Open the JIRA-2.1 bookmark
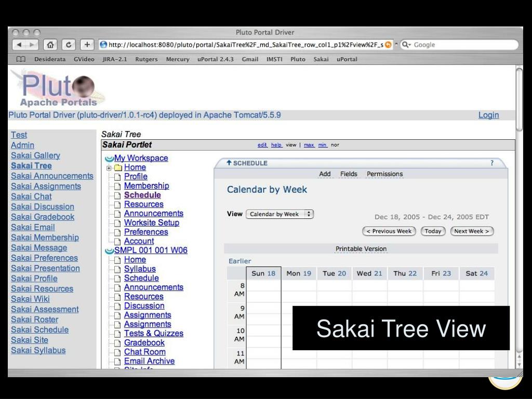The width and height of the screenshot is (532, 399). click(x=115, y=59)
